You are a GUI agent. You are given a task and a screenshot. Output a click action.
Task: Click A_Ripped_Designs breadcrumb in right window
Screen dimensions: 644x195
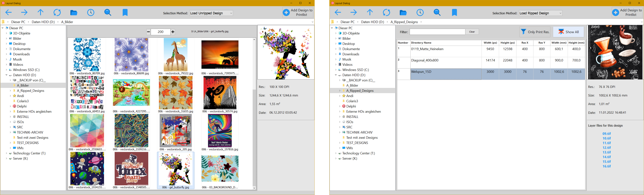pyautogui.click(x=404, y=22)
